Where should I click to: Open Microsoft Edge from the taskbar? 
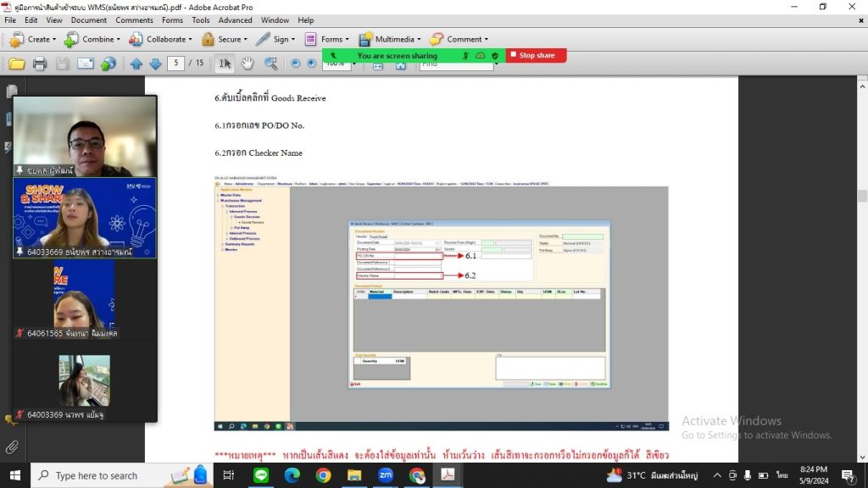(292, 475)
